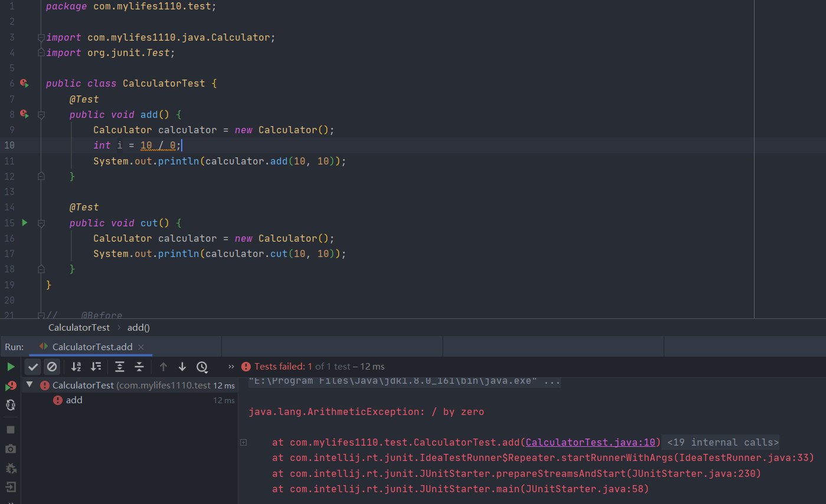The image size is (826, 504).
Task: Run cut() test from gutter arrow
Action: (24, 223)
